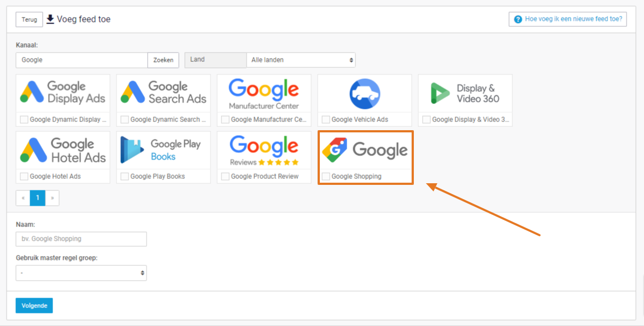Click the previous page « arrow

(23, 198)
